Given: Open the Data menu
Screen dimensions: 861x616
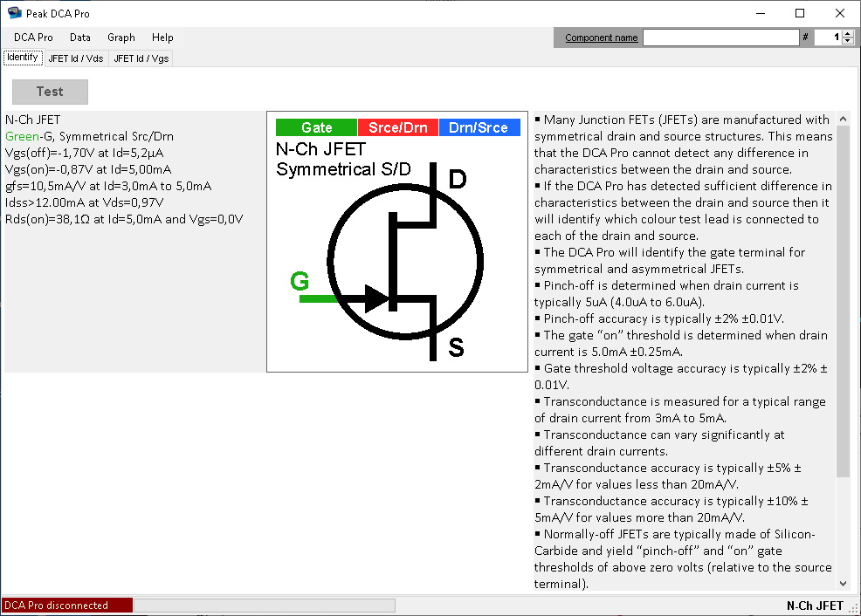Looking at the screenshot, I should (x=80, y=38).
